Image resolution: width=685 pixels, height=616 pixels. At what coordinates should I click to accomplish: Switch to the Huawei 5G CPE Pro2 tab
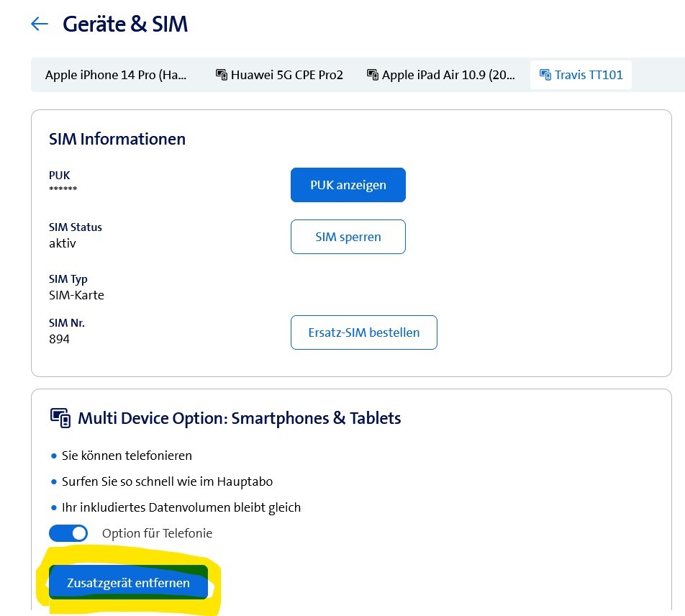287,75
